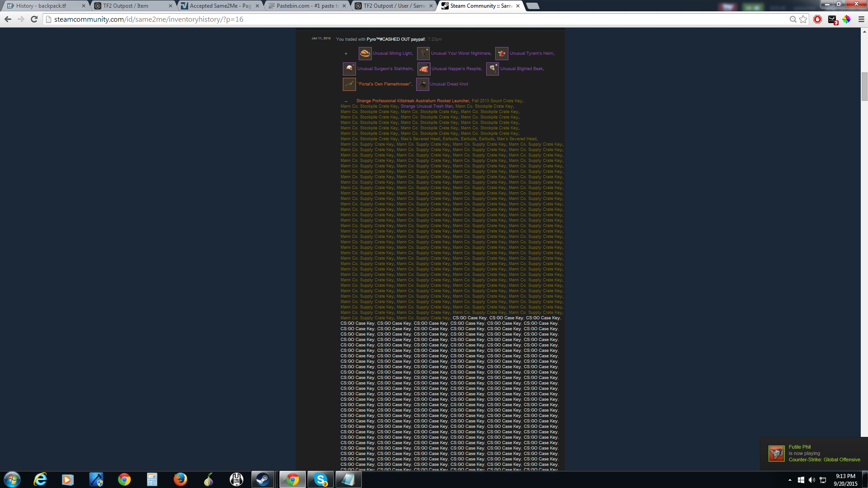The width and height of the screenshot is (868, 488).
Task: Bookmark this page with the star icon
Action: coord(803,19)
